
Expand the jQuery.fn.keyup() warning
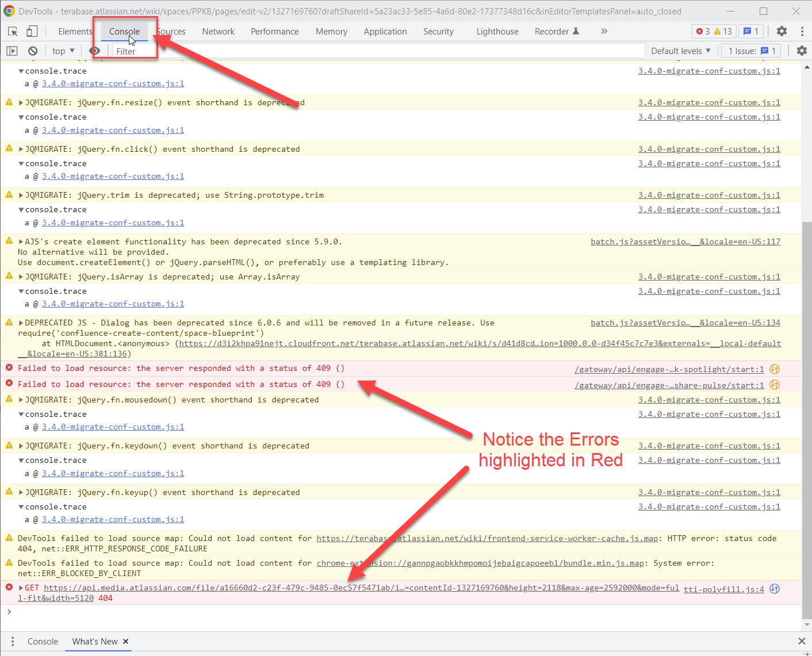pos(21,492)
